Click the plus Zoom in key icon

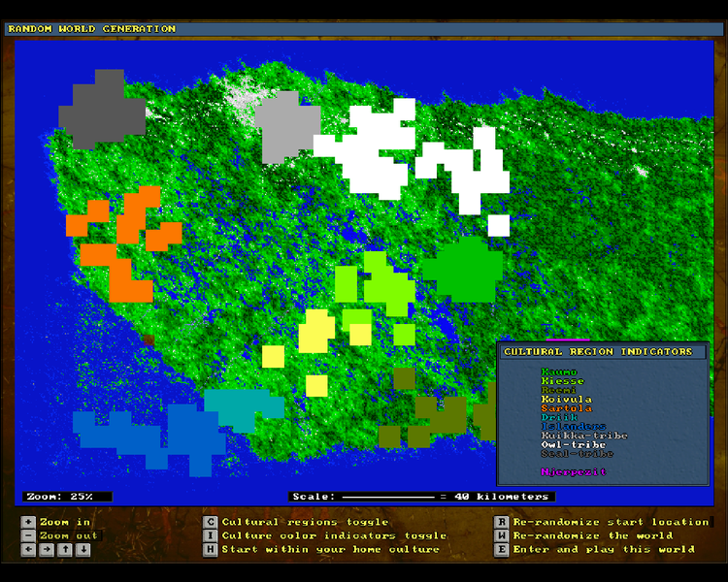26,522
